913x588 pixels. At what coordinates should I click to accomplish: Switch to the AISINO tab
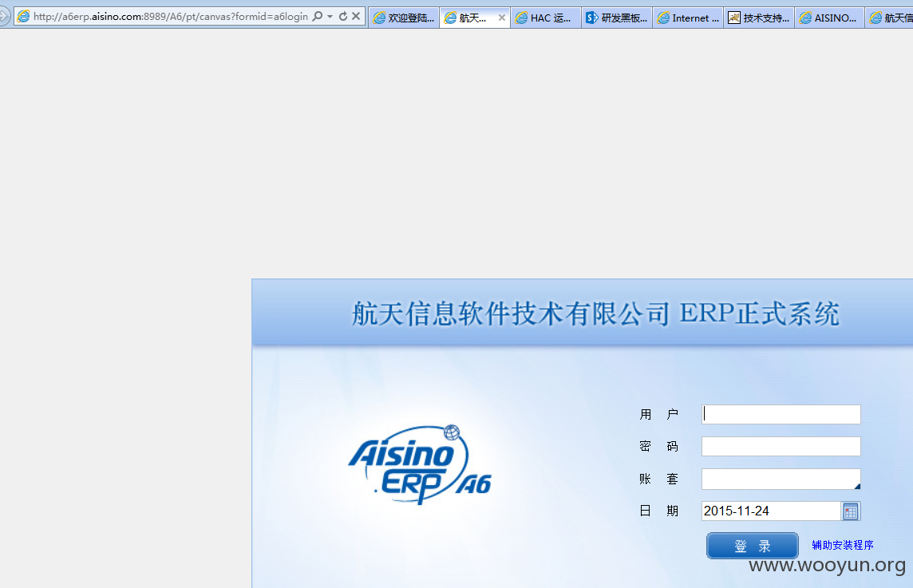[830, 18]
